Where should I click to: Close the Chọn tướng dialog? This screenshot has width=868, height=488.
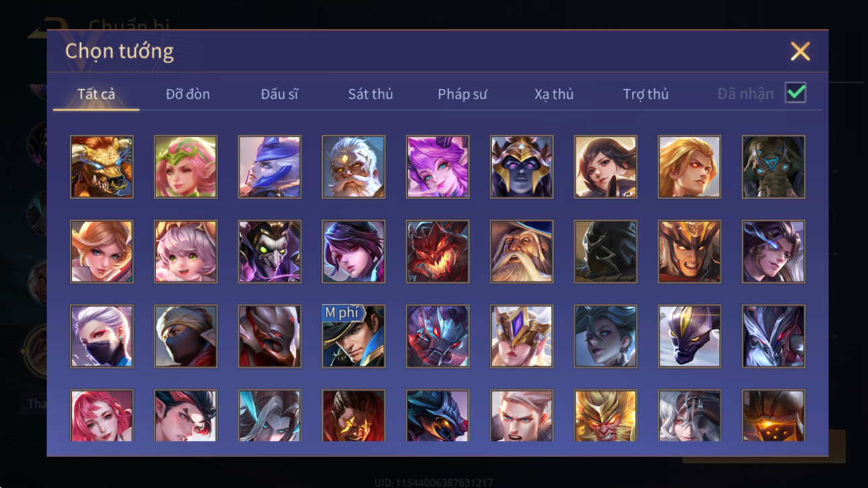point(800,51)
